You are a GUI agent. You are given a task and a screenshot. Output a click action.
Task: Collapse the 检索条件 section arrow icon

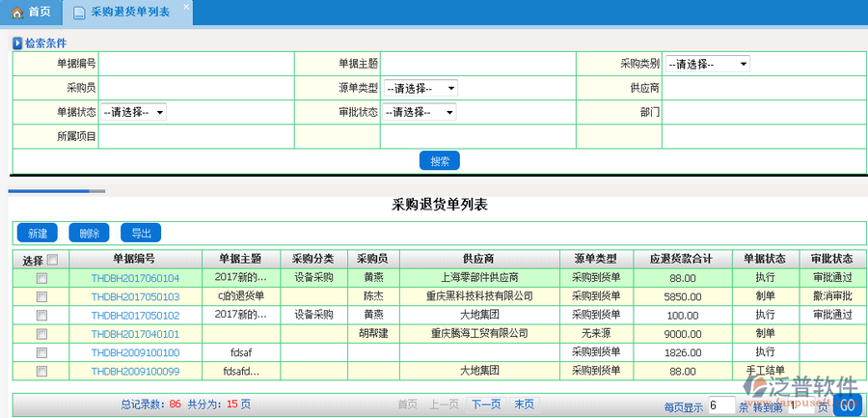click(16, 43)
